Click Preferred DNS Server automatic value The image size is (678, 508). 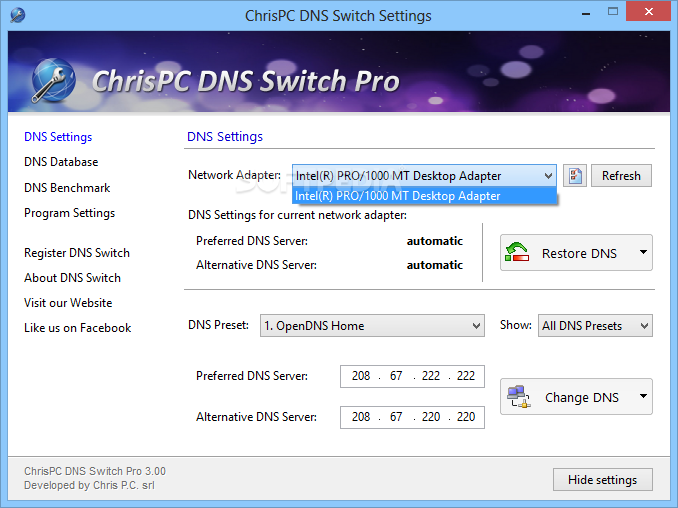(435, 241)
